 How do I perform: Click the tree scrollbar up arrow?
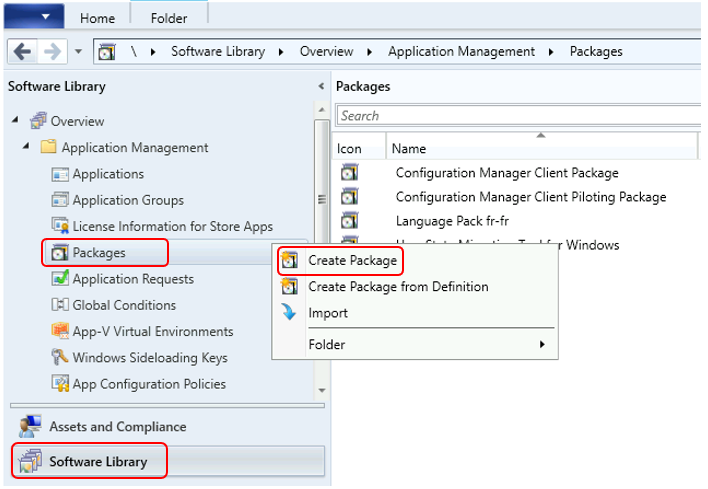click(321, 110)
